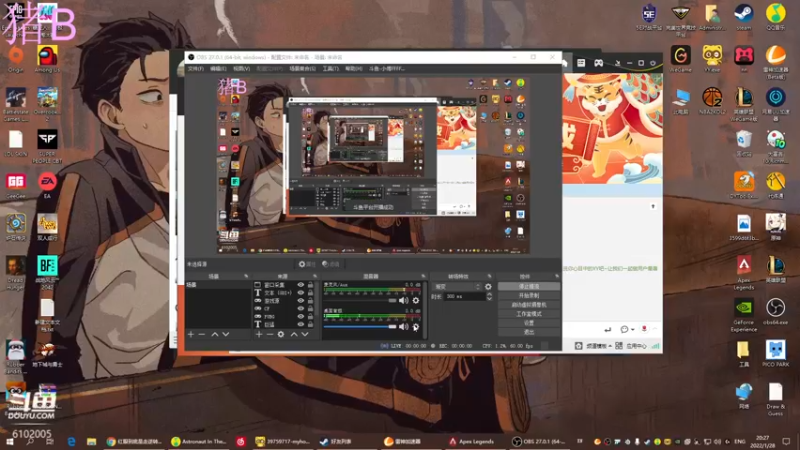The image size is (800, 450).
Task: Open the transition properties gear
Action: tap(488, 287)
